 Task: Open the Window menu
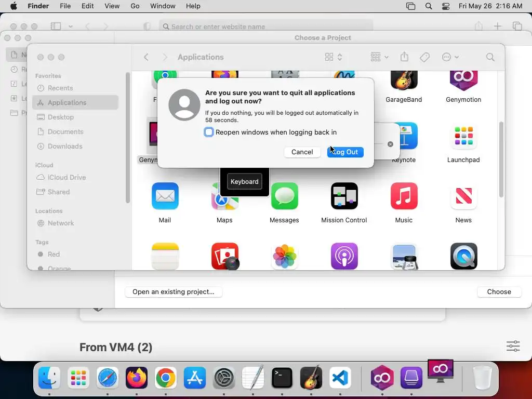[163, 6]
